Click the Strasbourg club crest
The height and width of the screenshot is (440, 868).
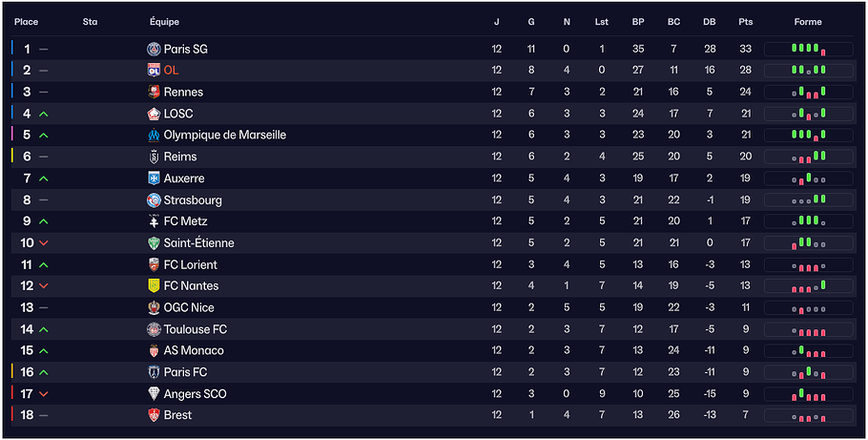coord(155,200)
